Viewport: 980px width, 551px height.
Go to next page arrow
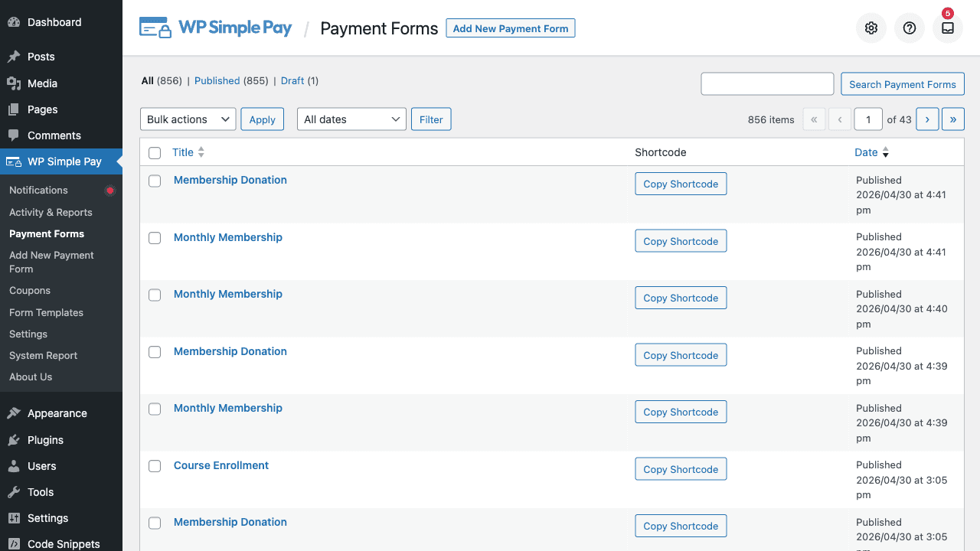tap(927, 119)
